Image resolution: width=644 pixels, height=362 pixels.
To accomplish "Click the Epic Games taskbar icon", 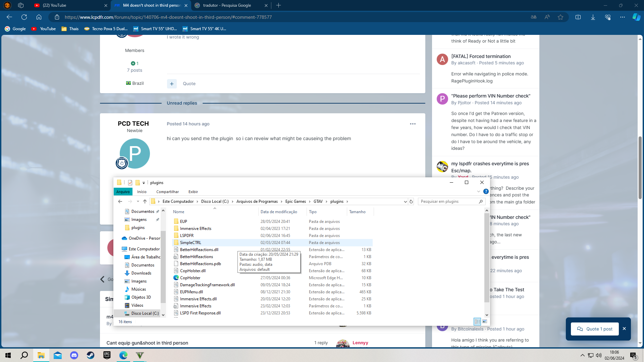I will pos(107,355).
